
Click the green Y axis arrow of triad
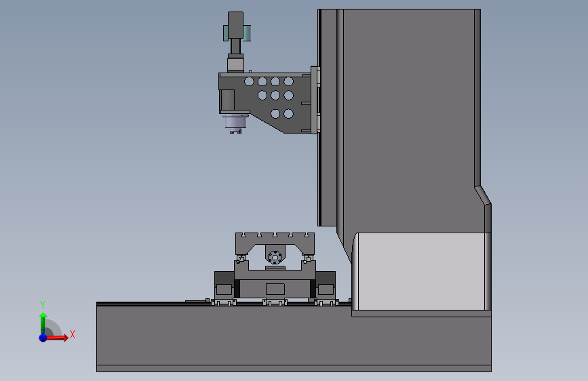[x=43, y=323]
